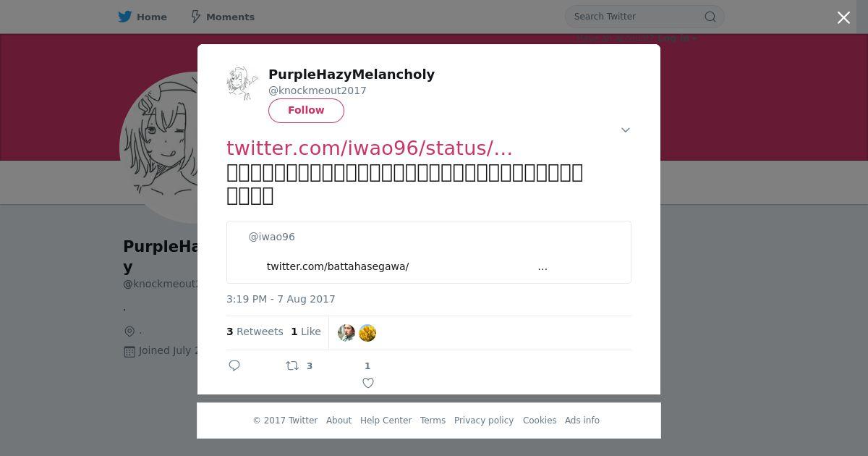Follow PurpleHazyMelancholy
This screenshot has height=456, width=868.
[306, 111]
